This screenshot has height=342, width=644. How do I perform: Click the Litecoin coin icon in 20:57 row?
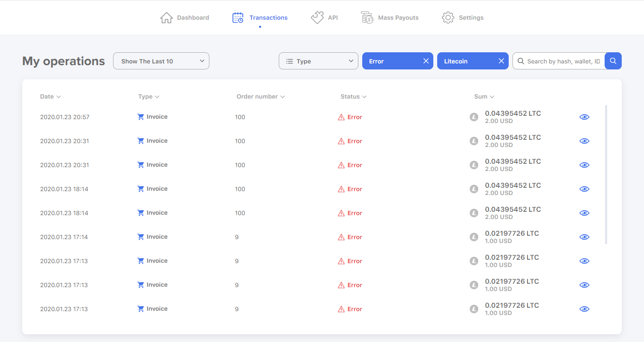tap(474, 117)
